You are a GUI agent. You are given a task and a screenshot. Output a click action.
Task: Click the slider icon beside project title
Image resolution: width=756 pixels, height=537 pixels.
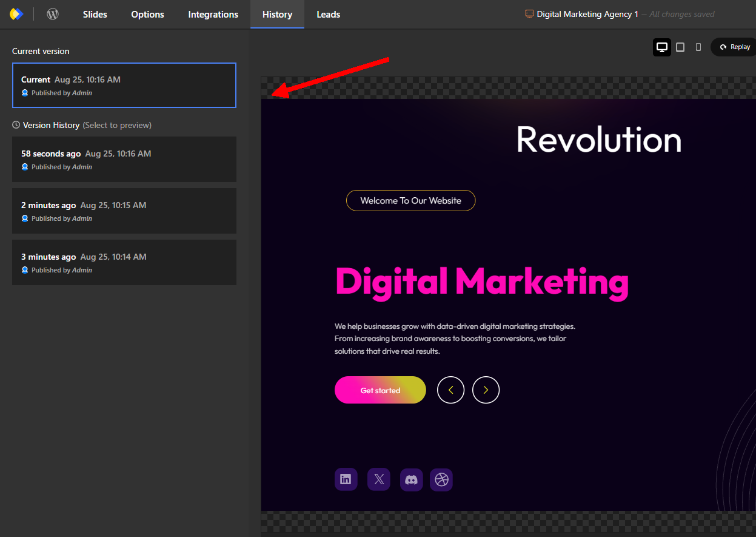(529, 14)
